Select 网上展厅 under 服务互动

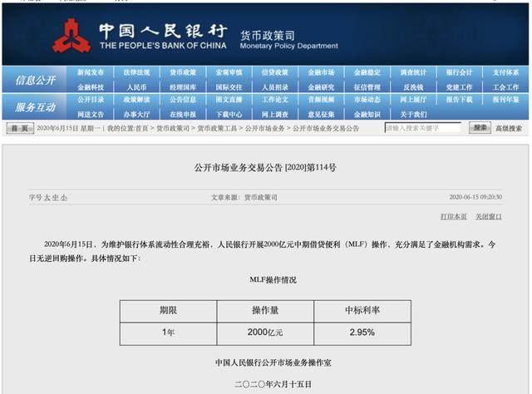pyautogui.click(x=413, y=100)
